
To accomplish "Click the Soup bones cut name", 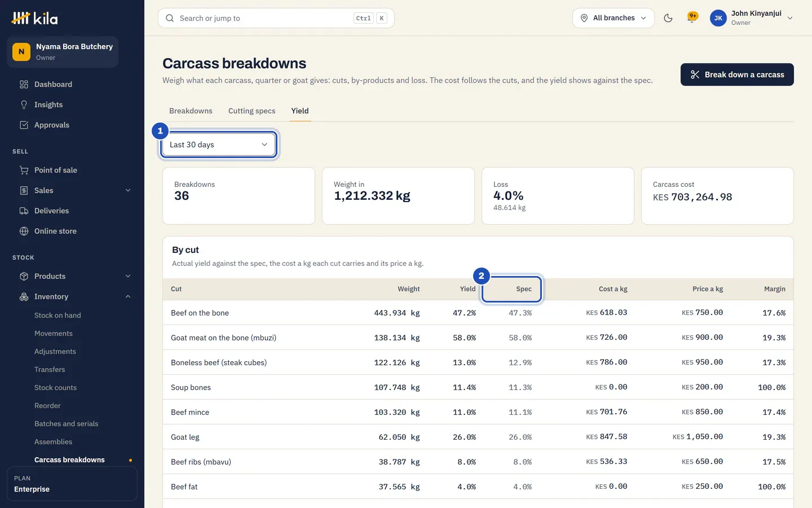I will (x=191, y=387).
